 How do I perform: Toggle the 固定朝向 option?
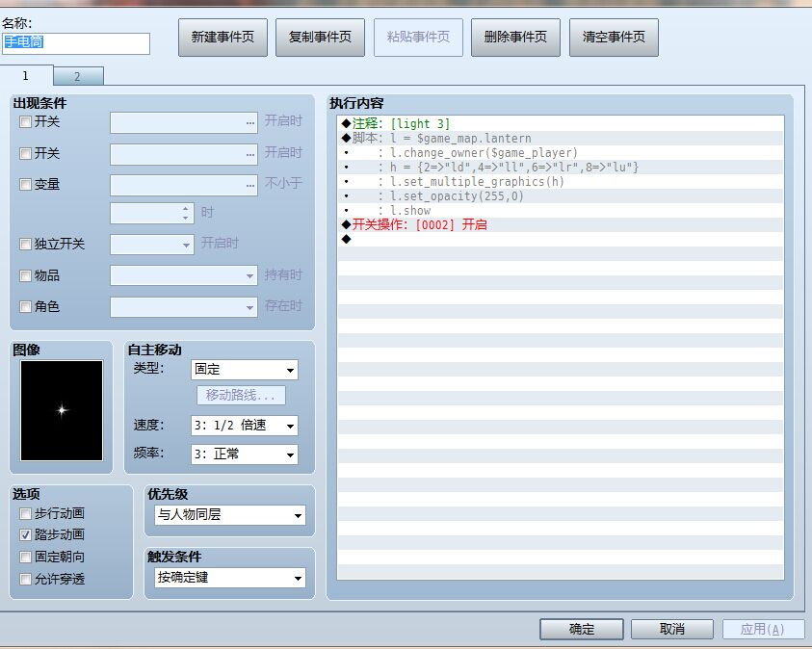(25, 558)
